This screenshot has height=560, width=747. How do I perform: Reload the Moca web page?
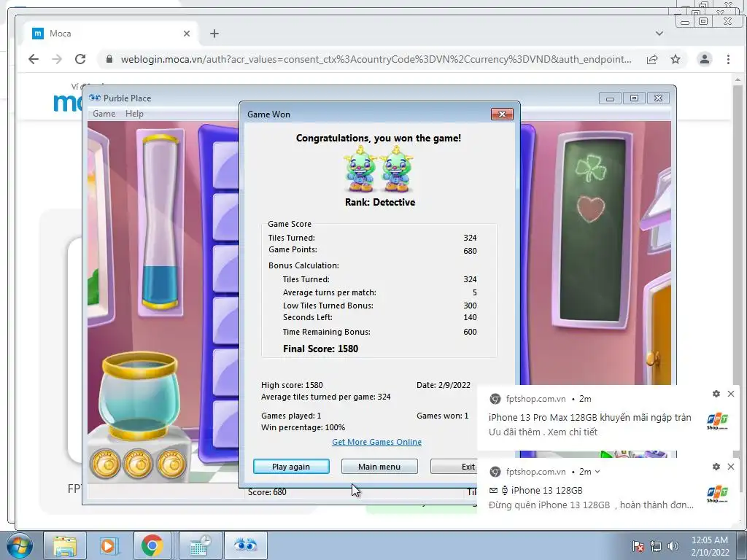(x=80, y=59)
